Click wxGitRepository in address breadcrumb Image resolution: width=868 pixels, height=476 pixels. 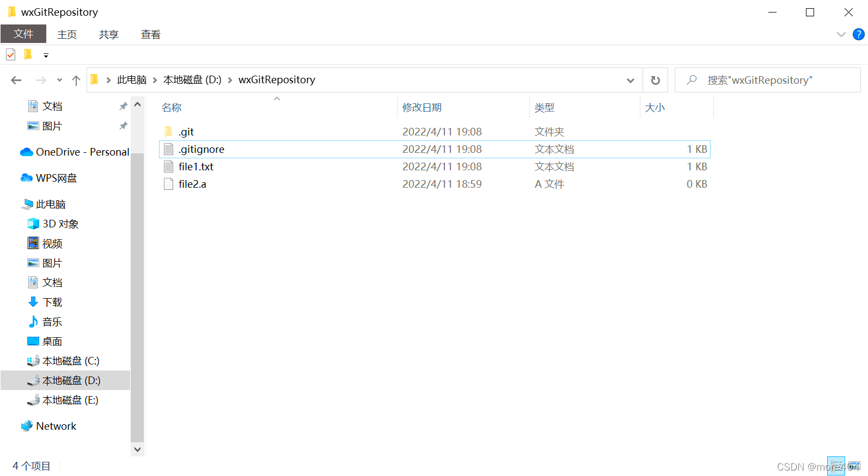277,80
